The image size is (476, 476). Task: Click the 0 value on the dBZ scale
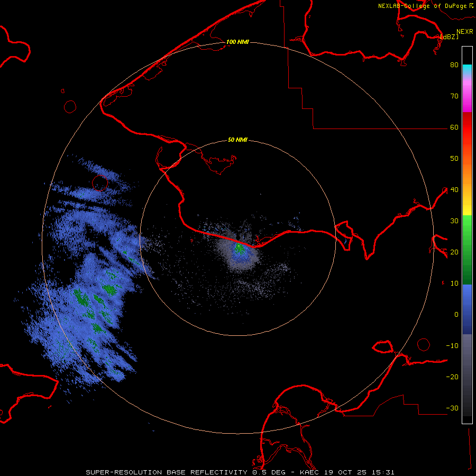456,315
